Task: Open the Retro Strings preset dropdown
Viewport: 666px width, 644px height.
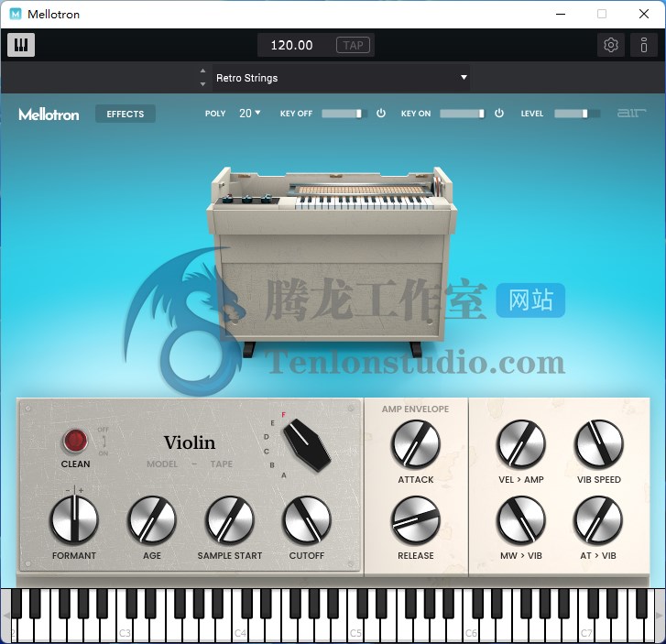Action: tap(341, 78)
